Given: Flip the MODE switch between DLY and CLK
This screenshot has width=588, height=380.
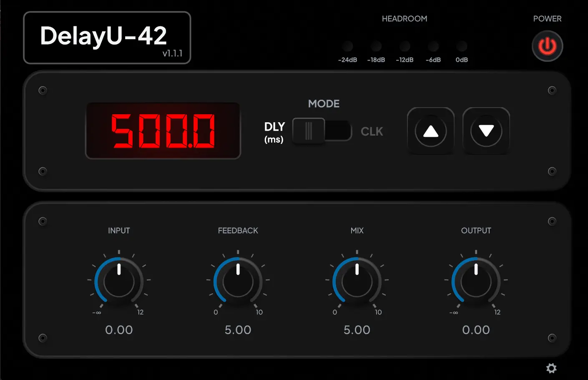Looking at the screenshot, I should [x=322, y=131].
